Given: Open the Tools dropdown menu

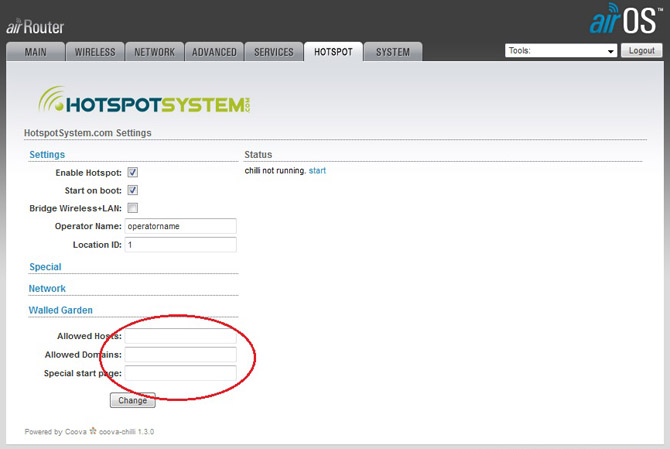Looking at the screenshot, I should point(561,50).
